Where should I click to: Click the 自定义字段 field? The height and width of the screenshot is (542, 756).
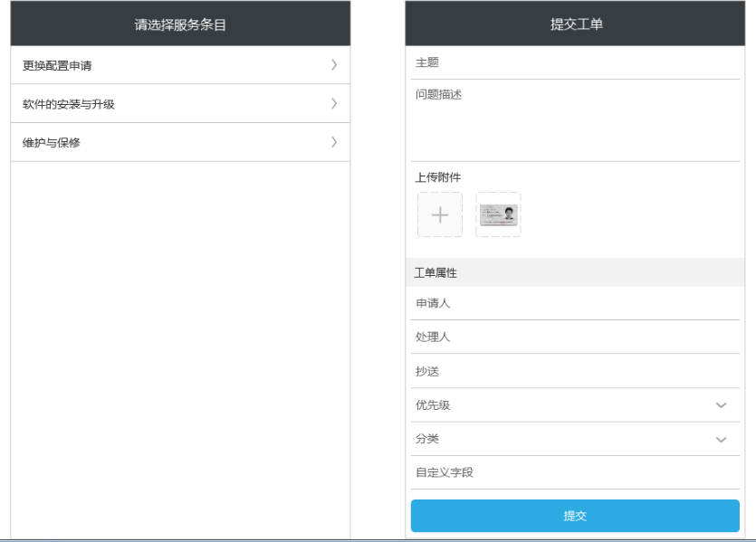pos(575,472)
